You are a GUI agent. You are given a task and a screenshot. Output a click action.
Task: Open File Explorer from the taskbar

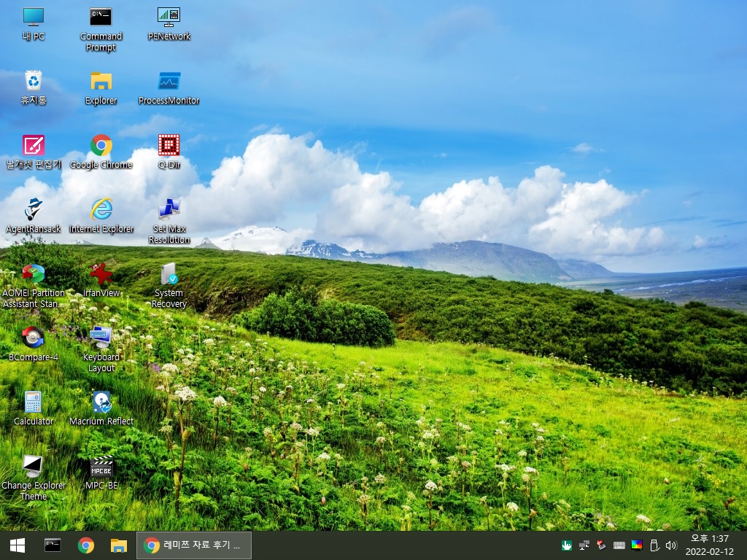[x=119, y=545]
